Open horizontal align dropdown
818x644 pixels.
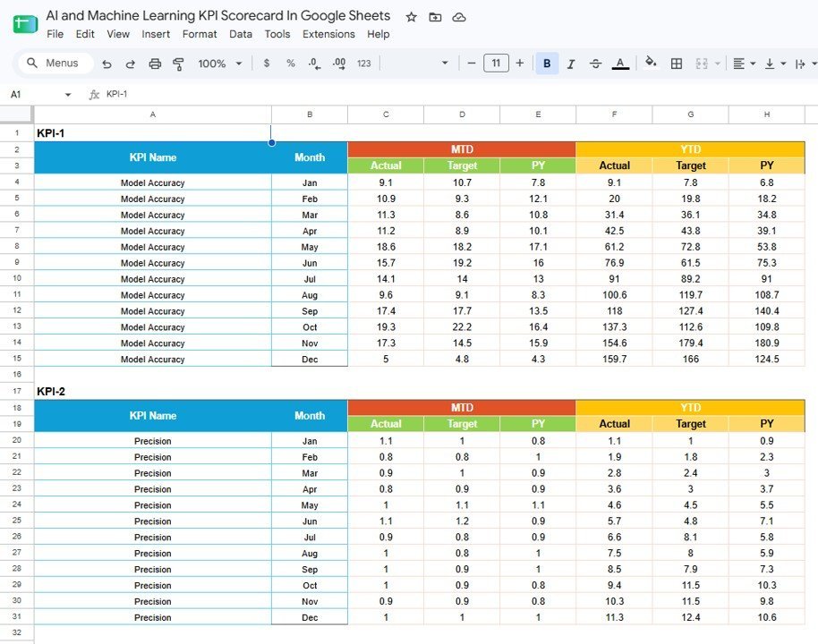[x=744, y=64]
